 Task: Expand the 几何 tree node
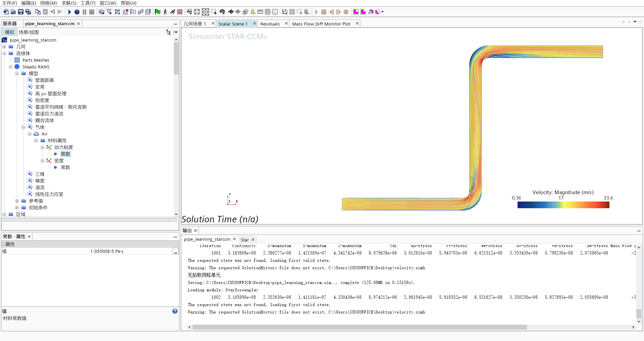tap(4, 47)
